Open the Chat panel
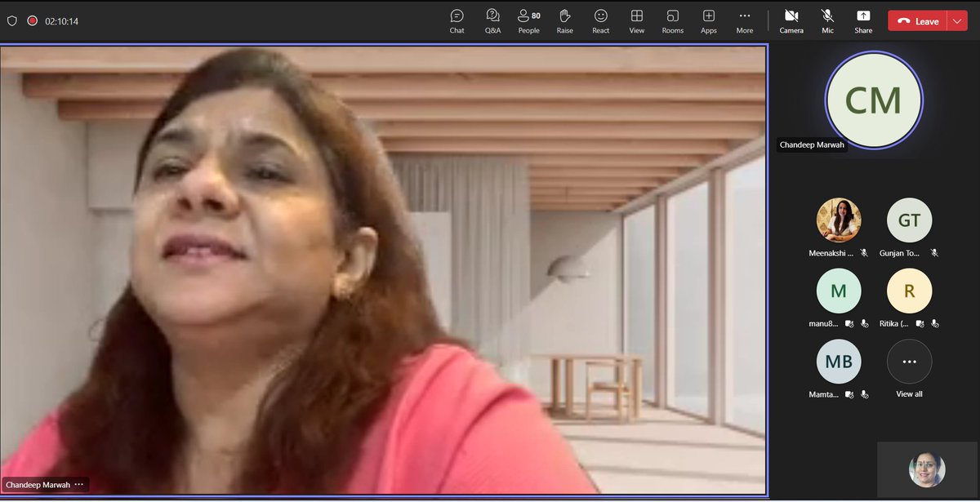The width and height of the screenshot is (980, 502). [457, 20]
